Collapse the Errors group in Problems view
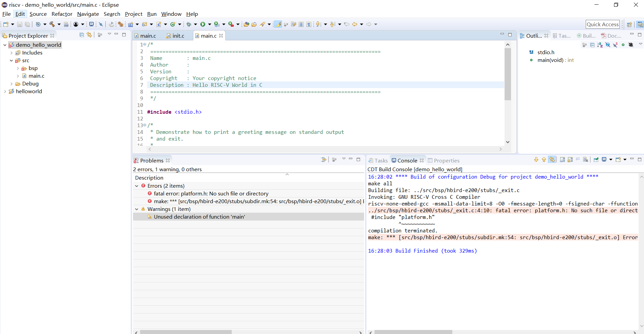644x334 pixels. (x=137, y=186)
